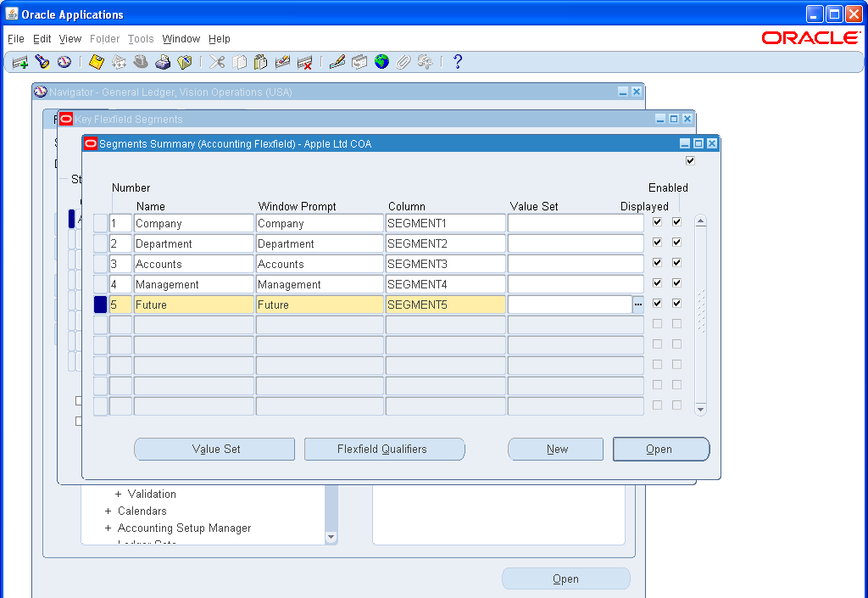
Task: Toggle the Enabled checkbox for Management segment
Action: tap(675, 282)
